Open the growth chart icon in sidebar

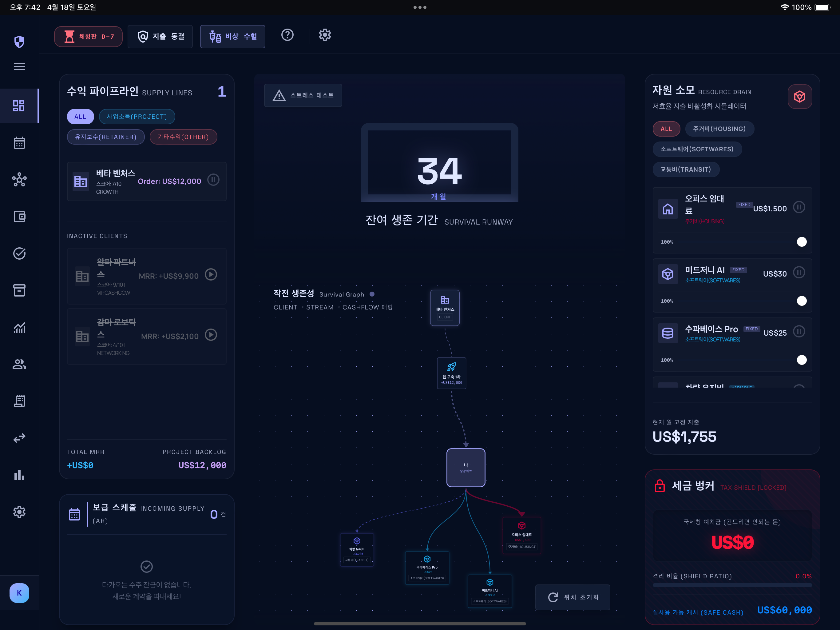[19, 327]
